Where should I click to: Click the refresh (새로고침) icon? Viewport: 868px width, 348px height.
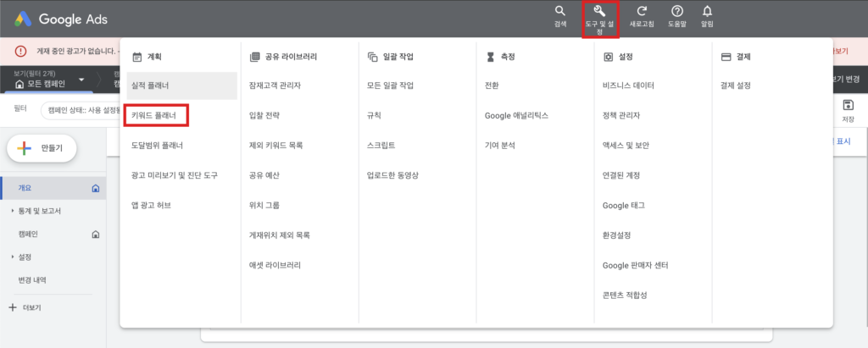(642, 12)
